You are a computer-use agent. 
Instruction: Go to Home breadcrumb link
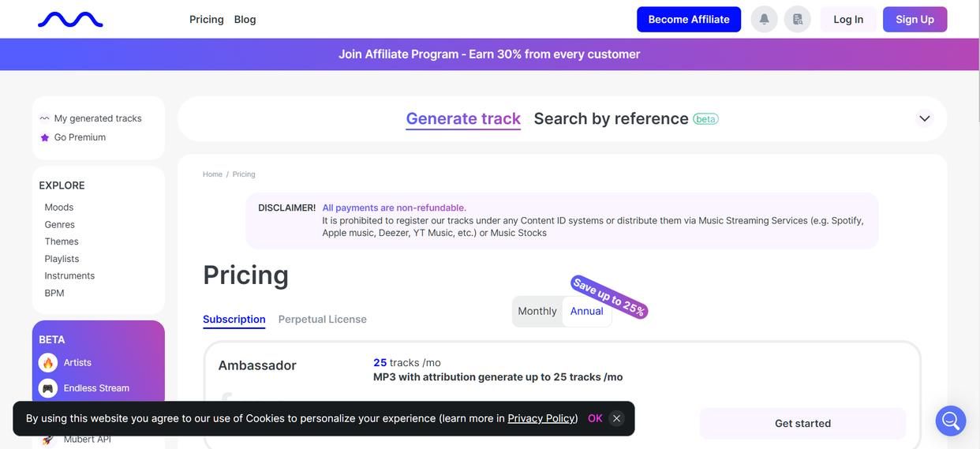[x=212, y=174]
